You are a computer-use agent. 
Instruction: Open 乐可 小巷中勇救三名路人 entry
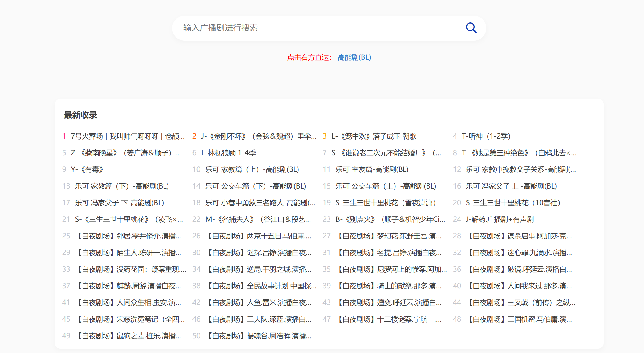click(x=260, y=203)
